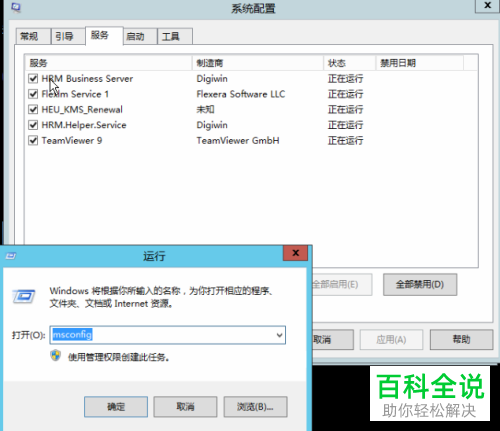Click the 未知 manufacturer cell

205,110
